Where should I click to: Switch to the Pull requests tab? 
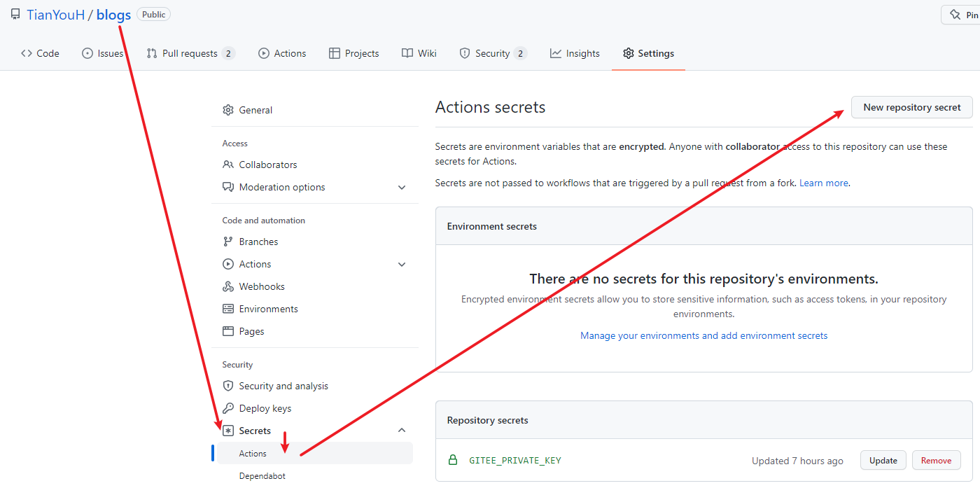coord(190,53)
